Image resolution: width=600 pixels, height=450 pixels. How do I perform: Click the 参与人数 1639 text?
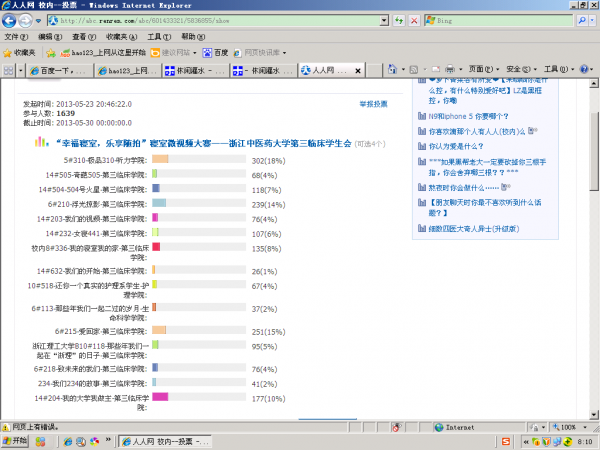pyautogui.click(x=49, y=113)
